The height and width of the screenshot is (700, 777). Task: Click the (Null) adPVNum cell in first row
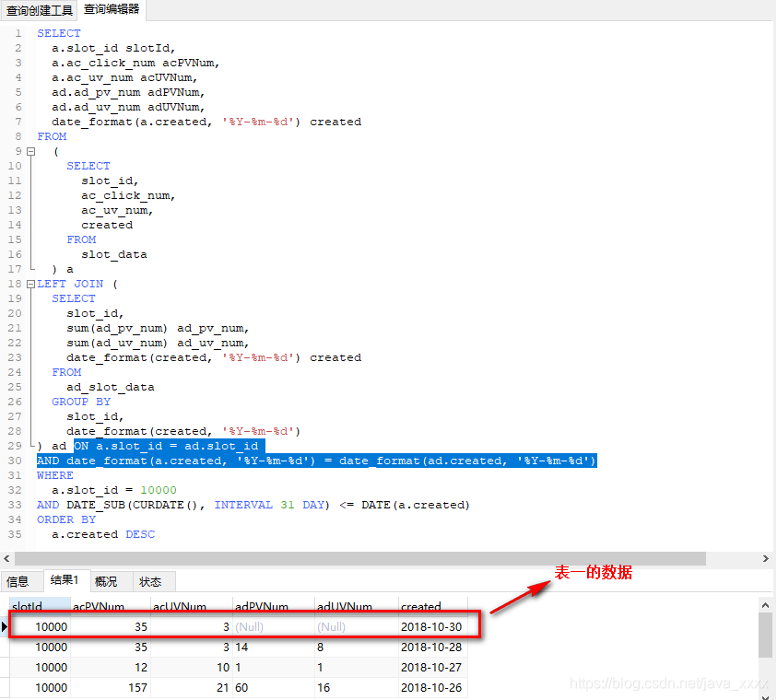pyautogui.click(x=274, y=627)
